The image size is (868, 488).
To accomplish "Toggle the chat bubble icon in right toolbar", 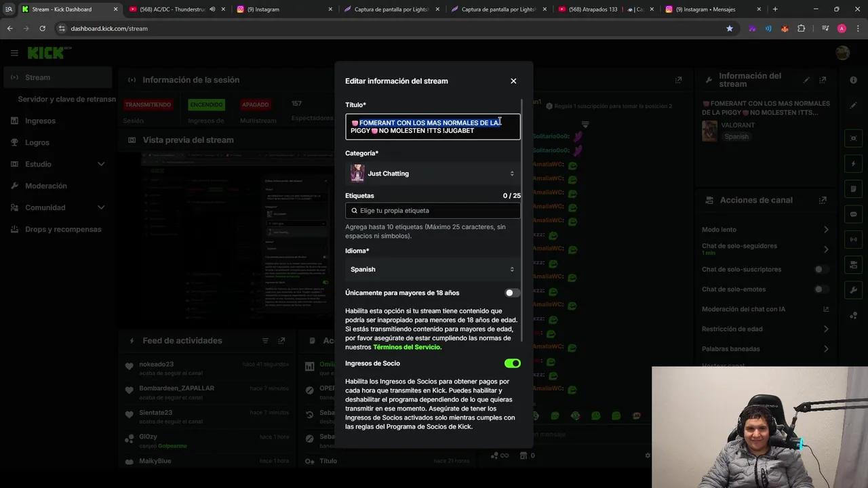I will click(x=853, y=214).
